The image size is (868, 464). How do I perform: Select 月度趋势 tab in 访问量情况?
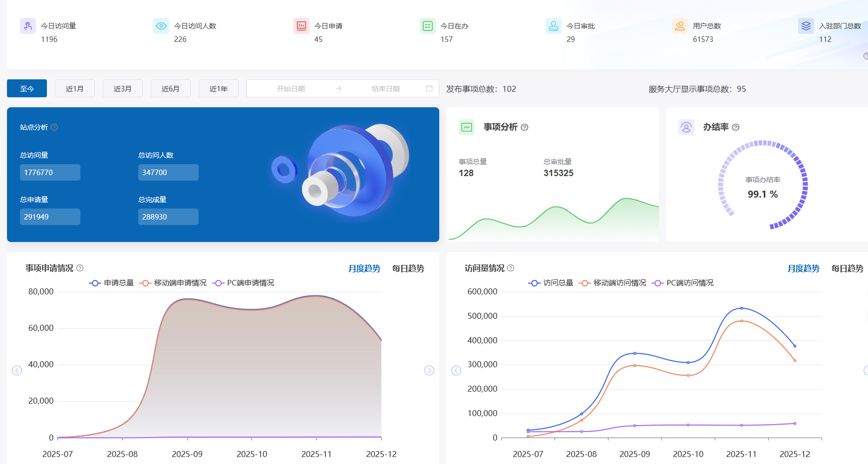pos(803,268)
